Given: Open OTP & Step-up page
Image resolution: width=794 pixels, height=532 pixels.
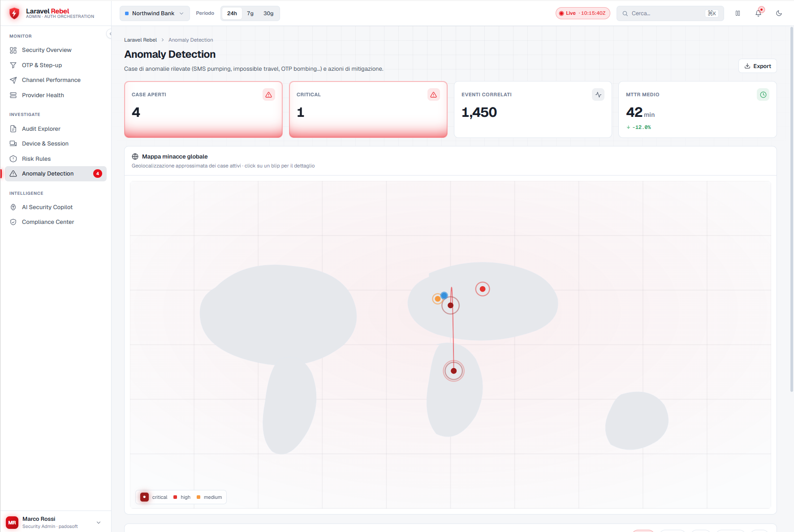Looking at the screenshot, I should pos(56,65).
